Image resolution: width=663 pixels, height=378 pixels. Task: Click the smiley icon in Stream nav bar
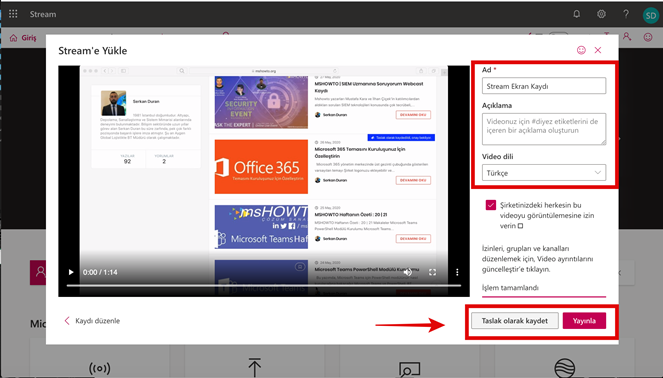point(648,37)
